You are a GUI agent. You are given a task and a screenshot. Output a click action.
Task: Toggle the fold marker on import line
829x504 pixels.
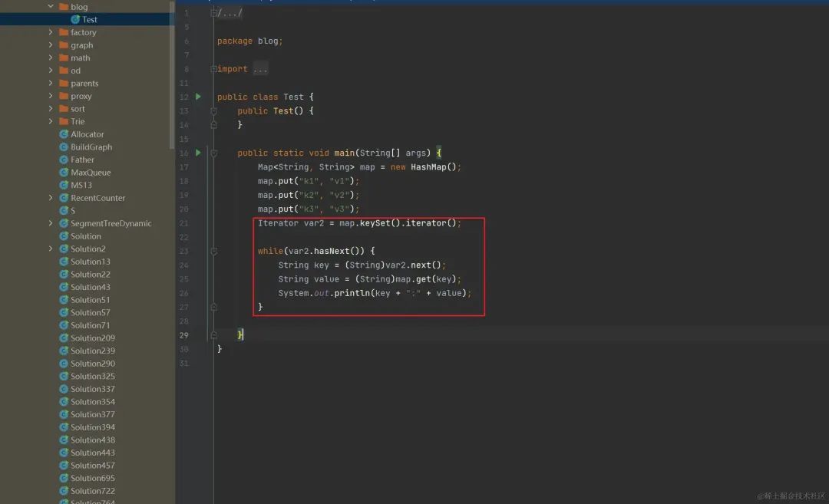point(213,69)
